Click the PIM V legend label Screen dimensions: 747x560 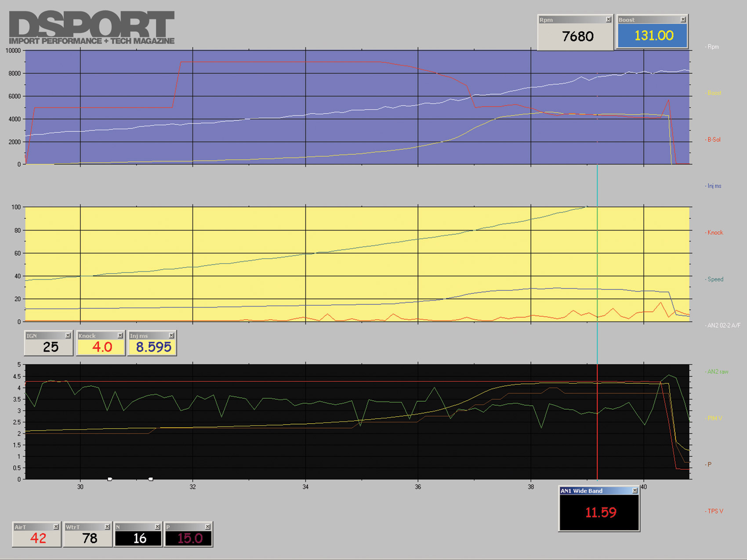pos(714,419)
